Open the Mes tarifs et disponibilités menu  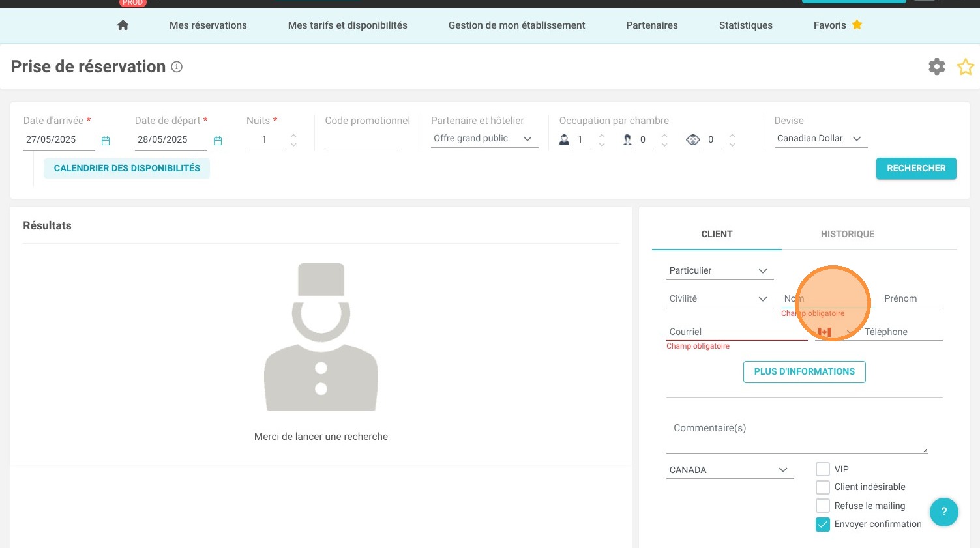point(348,25)
